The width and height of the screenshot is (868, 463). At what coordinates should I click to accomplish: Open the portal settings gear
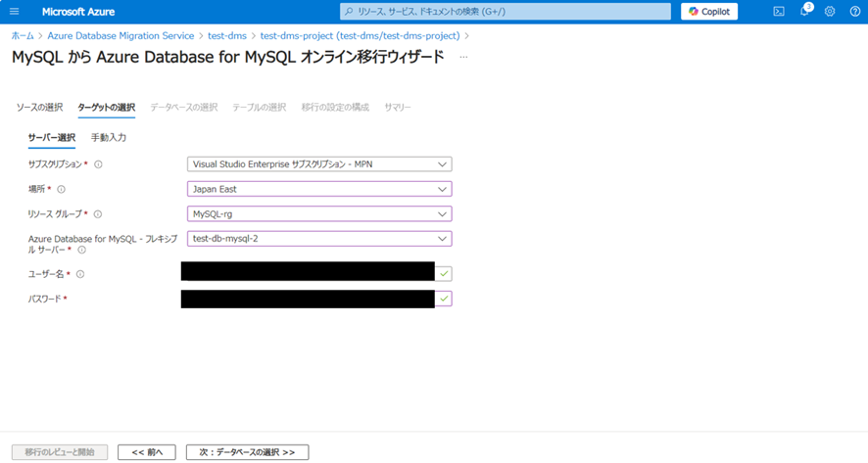click(x=830, y=12)
